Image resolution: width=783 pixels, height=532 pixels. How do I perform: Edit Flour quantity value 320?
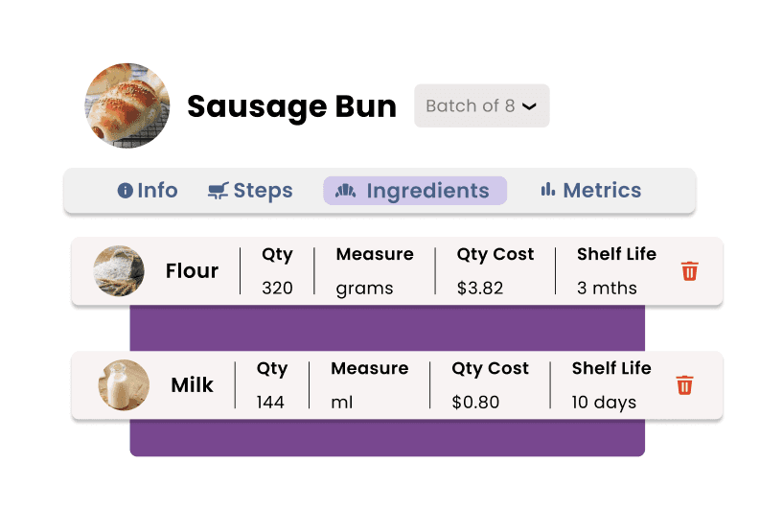[277, 289]
